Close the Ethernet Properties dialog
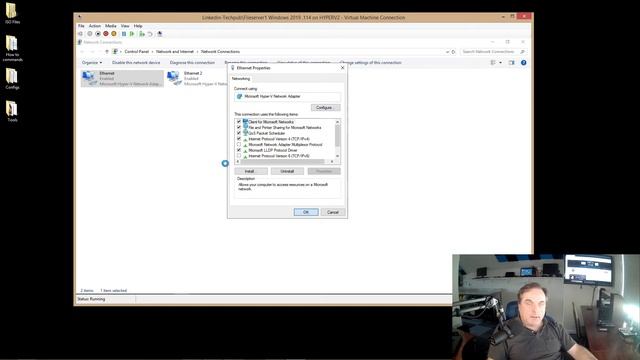Screen dimensions: 640x360 coord(342,68)
